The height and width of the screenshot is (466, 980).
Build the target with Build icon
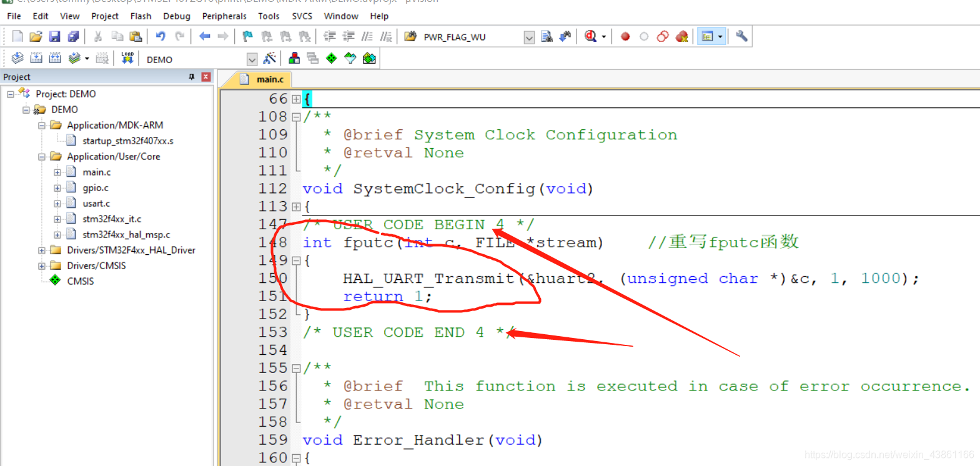[36, 58]
